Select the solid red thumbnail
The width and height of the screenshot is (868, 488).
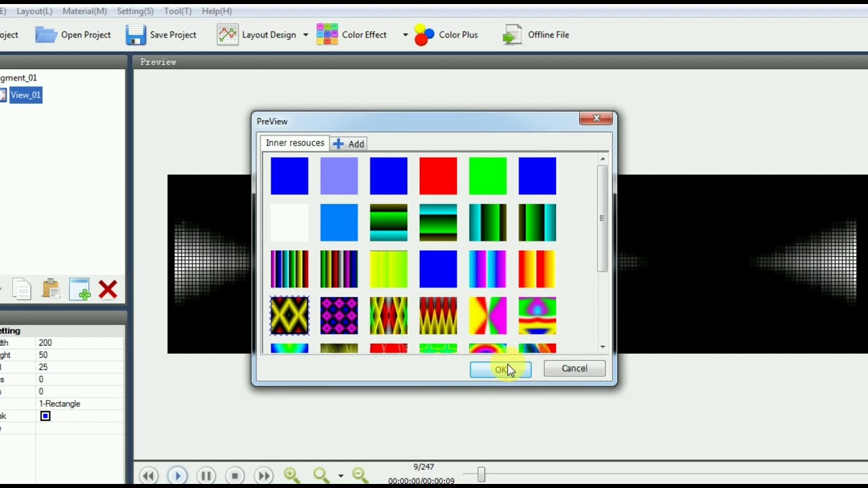click(438, 176)
